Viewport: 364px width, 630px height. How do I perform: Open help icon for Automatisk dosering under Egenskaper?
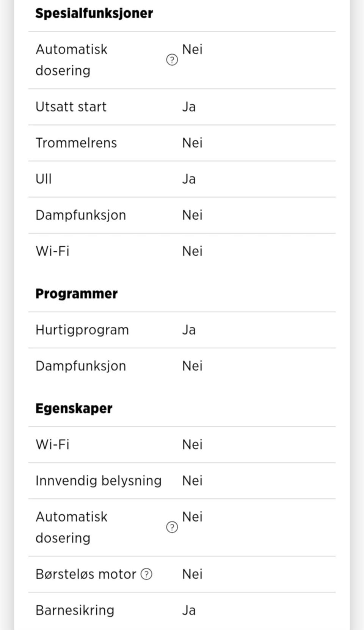tap(172, 527)
